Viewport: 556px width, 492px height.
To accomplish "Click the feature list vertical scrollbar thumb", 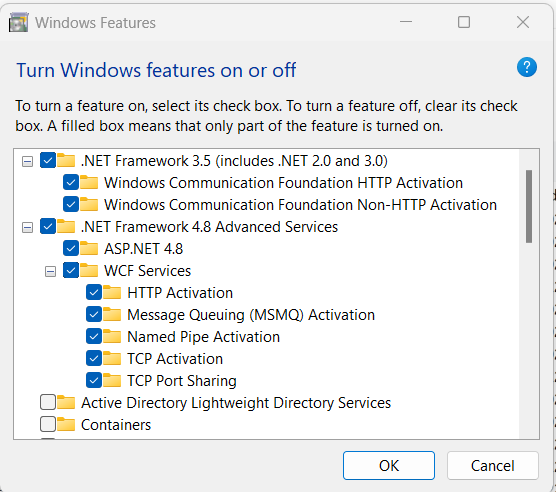I will (529, 206).
